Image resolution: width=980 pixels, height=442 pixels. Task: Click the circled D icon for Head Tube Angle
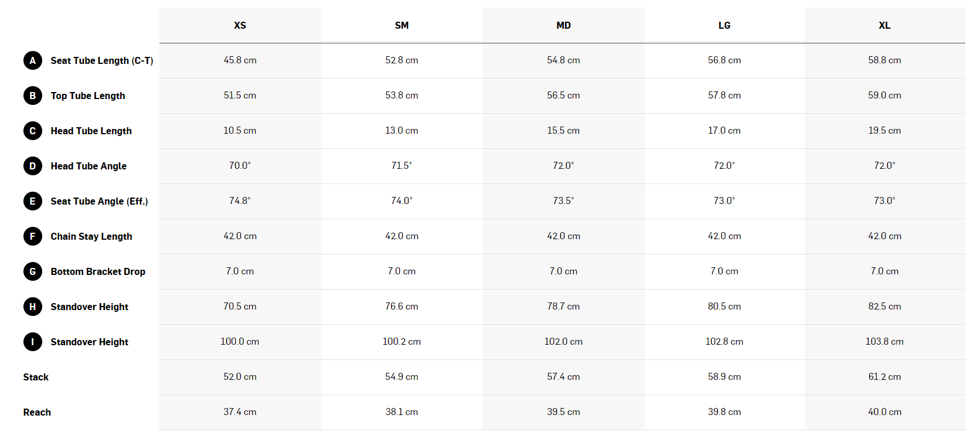tap(33, 166)
